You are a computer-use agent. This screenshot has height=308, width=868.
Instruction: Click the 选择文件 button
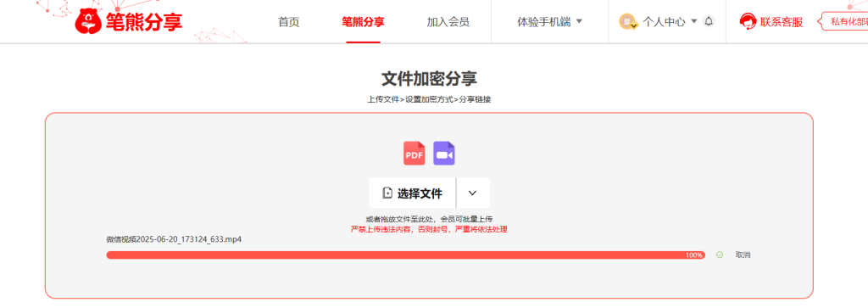pyautogui.click(x=412, y=193)
